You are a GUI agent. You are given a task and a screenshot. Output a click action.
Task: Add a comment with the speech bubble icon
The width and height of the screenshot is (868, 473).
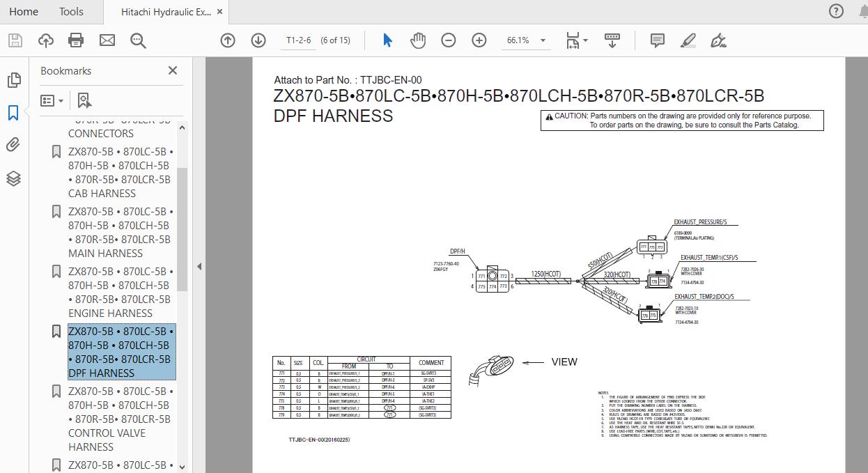pyautogui.click(x=657, y=40)
